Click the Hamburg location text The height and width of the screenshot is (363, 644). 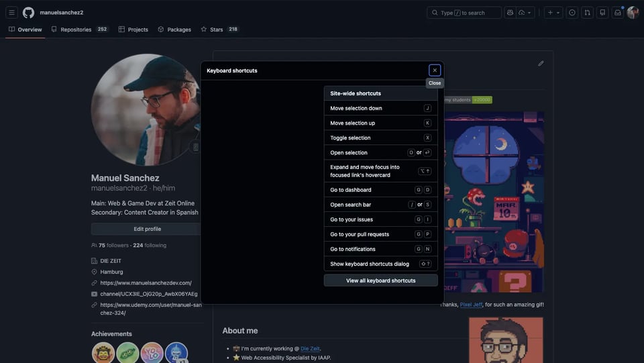point(111,272)
